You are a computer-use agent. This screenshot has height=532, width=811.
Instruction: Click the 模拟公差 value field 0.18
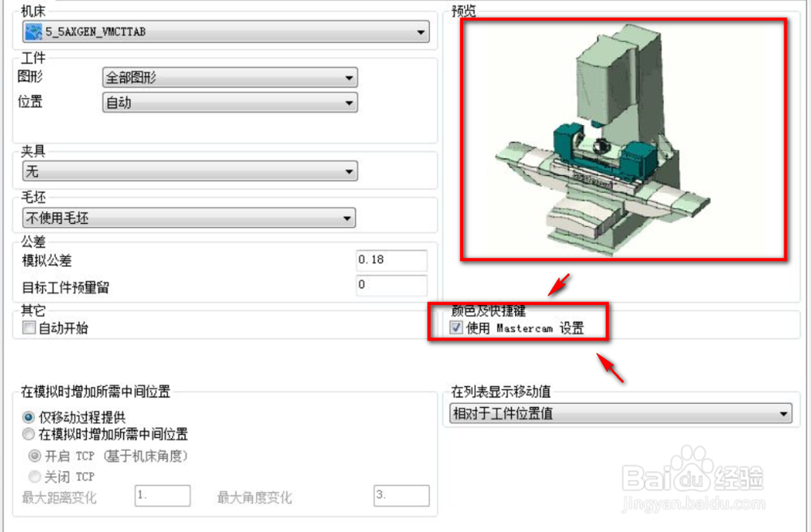coord(392,260)
